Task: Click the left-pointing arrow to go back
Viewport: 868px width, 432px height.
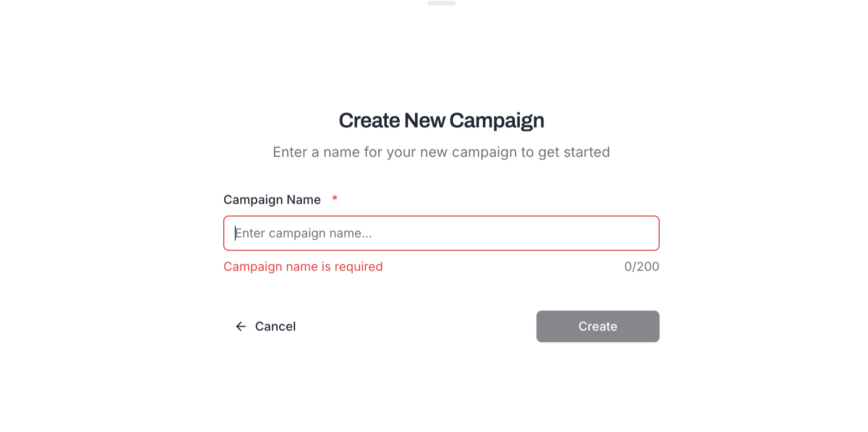Action: pos(241,326)
